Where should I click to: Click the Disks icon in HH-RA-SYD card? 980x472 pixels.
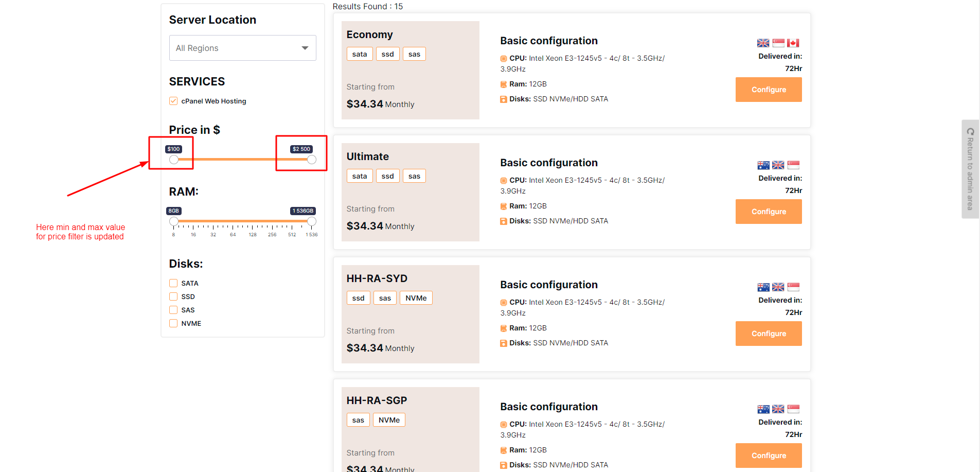click(x=503, y=343)
